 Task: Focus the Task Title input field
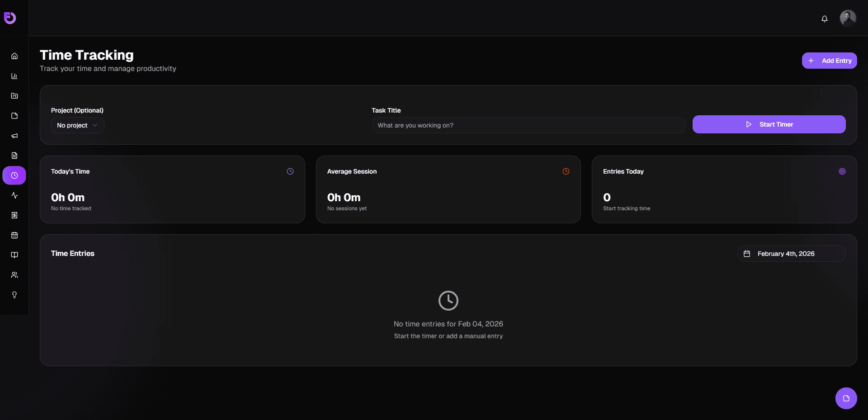tap(528, 125)
